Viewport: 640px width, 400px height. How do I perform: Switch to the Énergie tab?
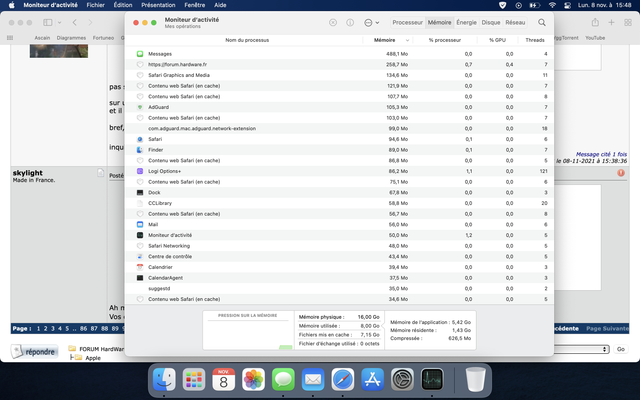[x=466, y=22]
